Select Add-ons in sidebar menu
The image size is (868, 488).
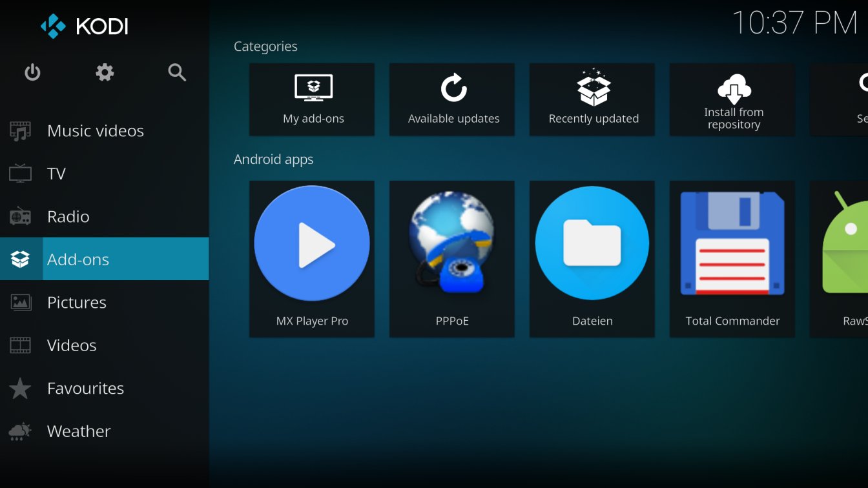point(104,259)
